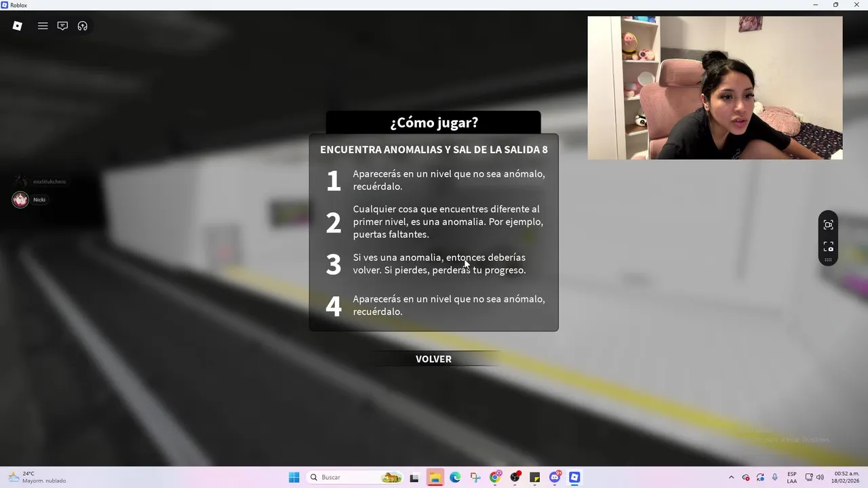Open Google Chrome from the taskbar
This screenshot has width=868, height=488.
click(495, 477)
